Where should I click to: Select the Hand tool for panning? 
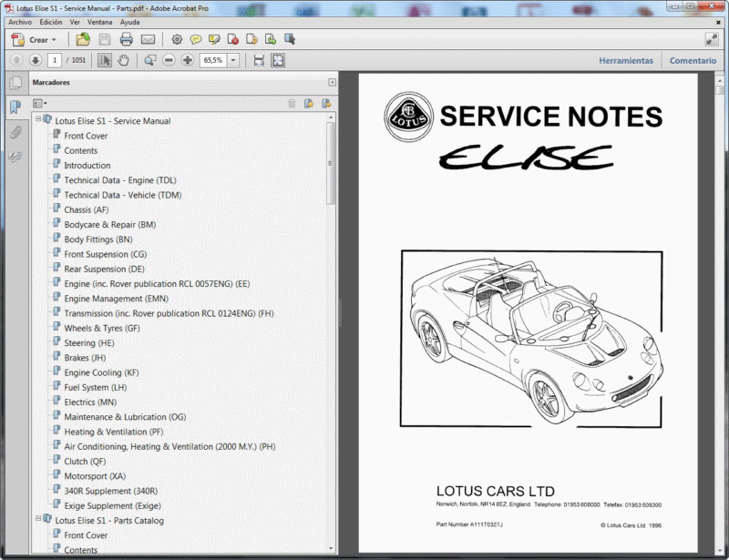tap(123, 59)
